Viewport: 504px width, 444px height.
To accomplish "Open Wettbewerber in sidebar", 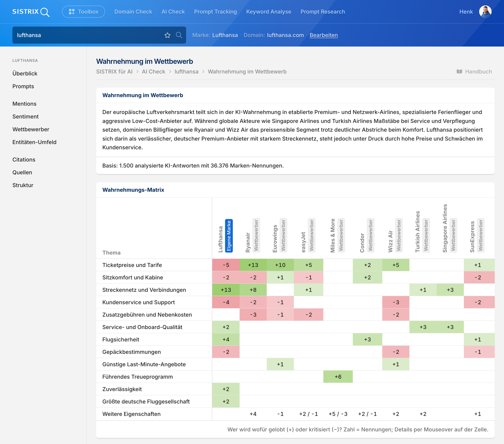I will pyautogui.click(x=31, y=129).
